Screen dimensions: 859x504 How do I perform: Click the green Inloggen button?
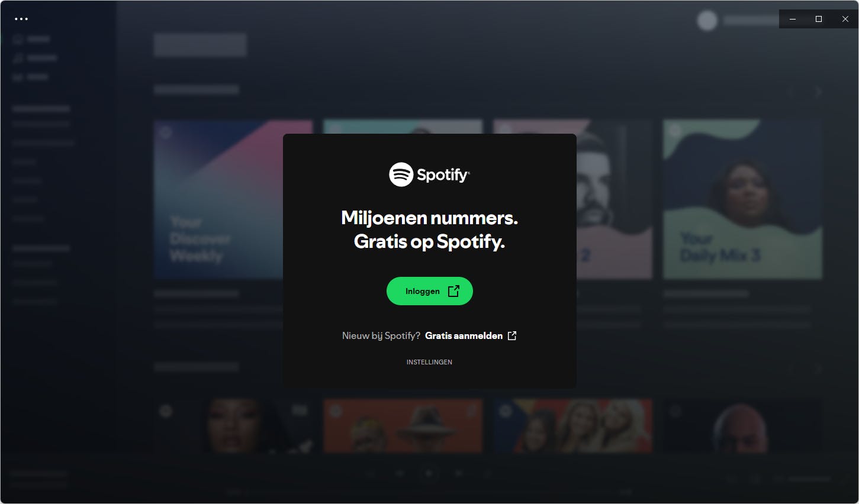pyautogui.click(x=430, y=291)
